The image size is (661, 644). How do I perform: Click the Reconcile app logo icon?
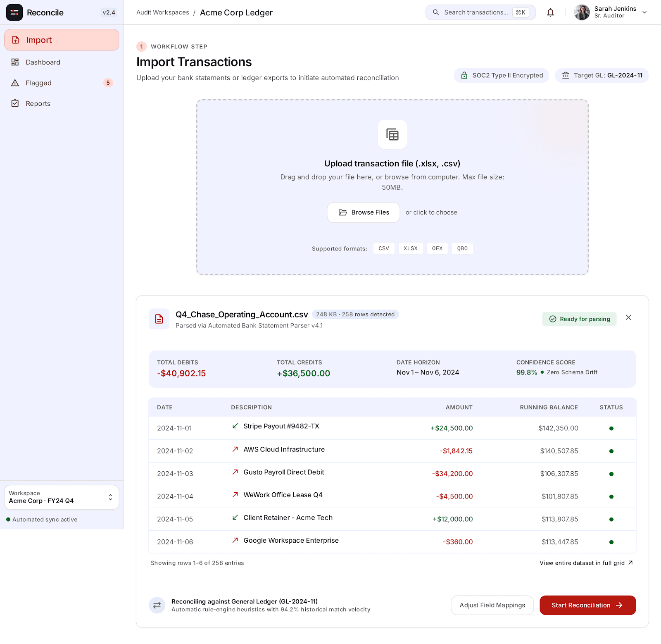pyautogui.click(x=14, y=12)
